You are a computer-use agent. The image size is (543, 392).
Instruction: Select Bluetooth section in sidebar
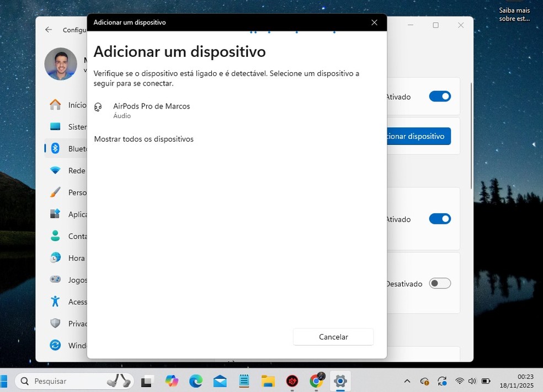tap(66, 148)
